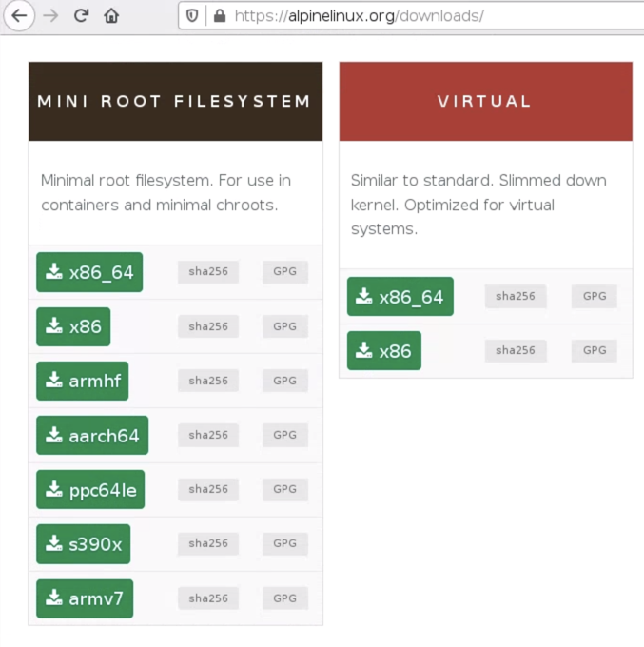Image resolution: width=644 pixels, height=647 pixels.
Task: Reload the page with the refresh icon
Action: [82, 16]
